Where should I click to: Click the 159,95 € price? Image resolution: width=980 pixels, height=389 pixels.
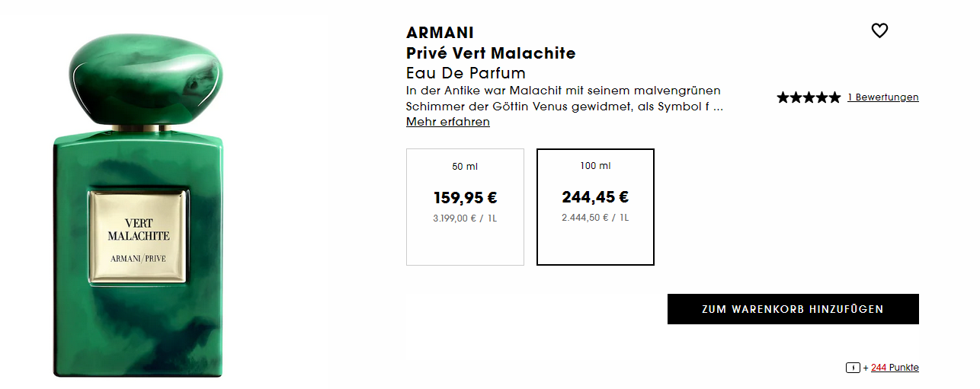click(465, 198)
